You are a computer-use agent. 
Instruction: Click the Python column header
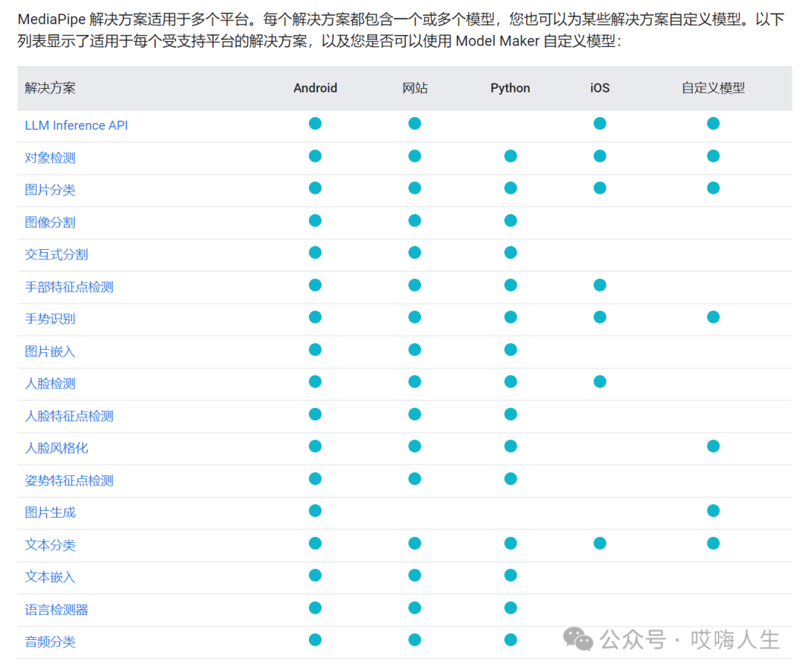pyautogui.click(x=510, y=88)
